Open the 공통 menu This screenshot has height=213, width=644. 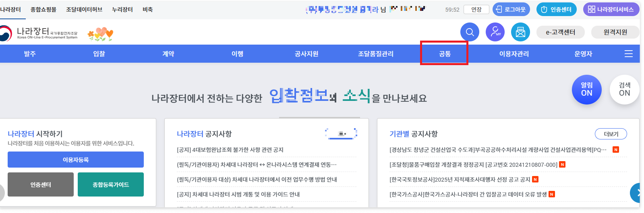(445, 54)
